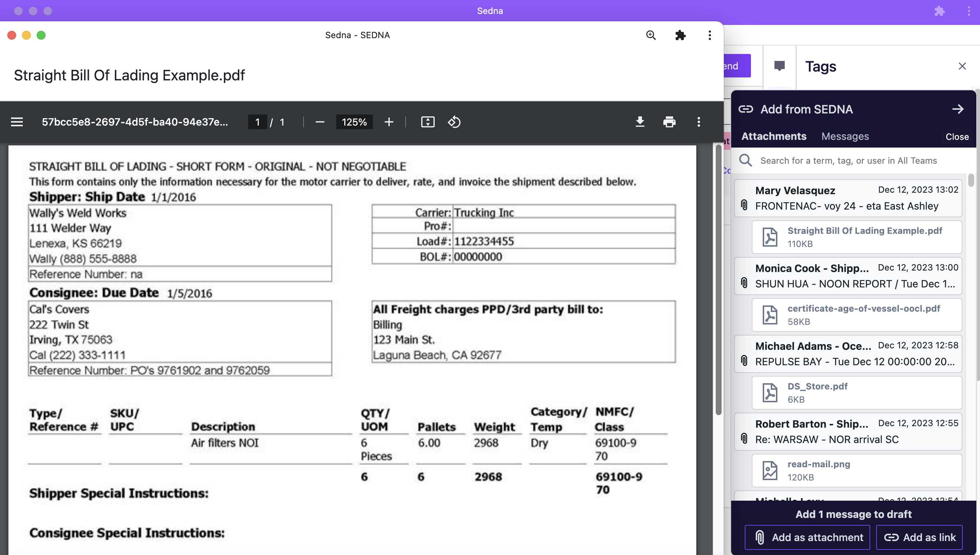Print the PDF document
The image size is (980, 555).
669,122
